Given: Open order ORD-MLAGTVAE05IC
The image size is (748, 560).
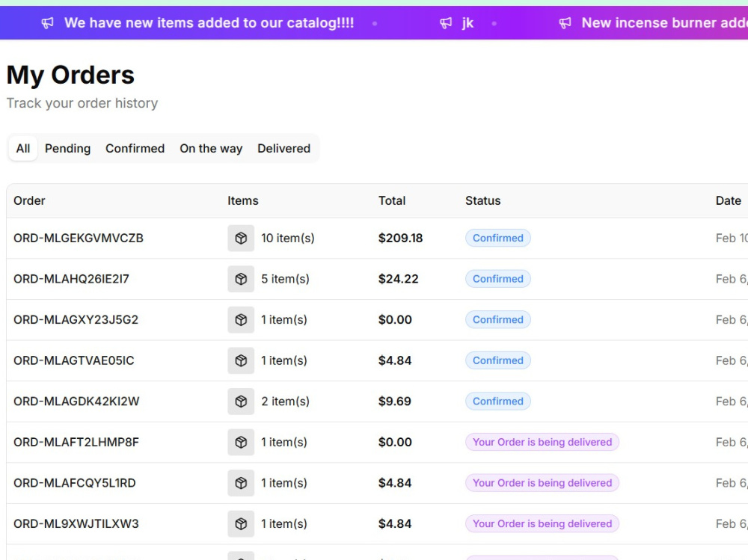Looking at the screenshot, I should [74, 360].
